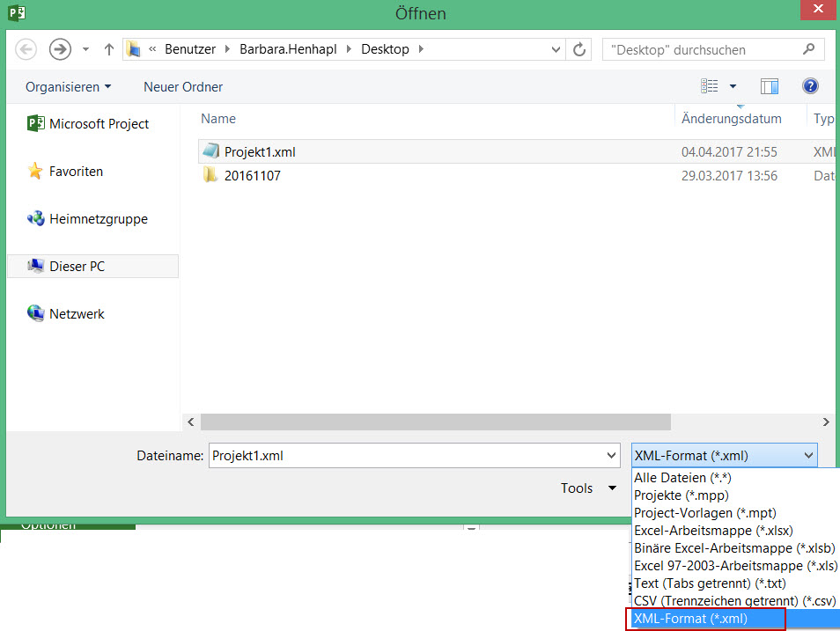The height and width of the screenshot is (631, 840).
Task: Click the Forward navigation arrow
Action: (x=60, y=49)
